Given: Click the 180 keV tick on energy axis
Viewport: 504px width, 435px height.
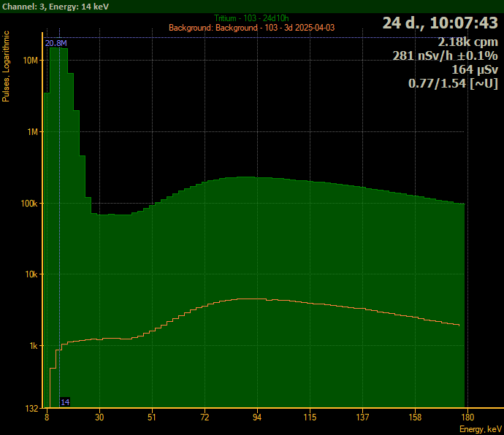Looking at the screenshot, I should [467, 417].
